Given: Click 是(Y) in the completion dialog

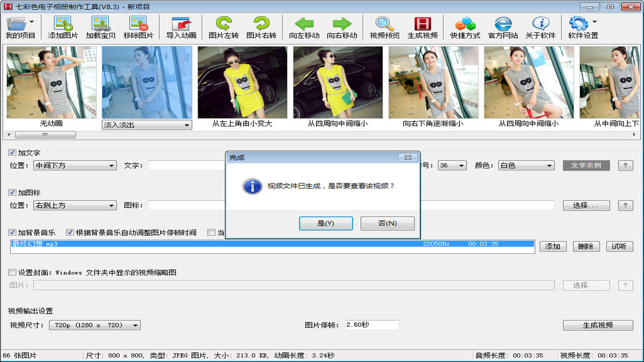Looking at the screenshot, I should coord(326,223).
